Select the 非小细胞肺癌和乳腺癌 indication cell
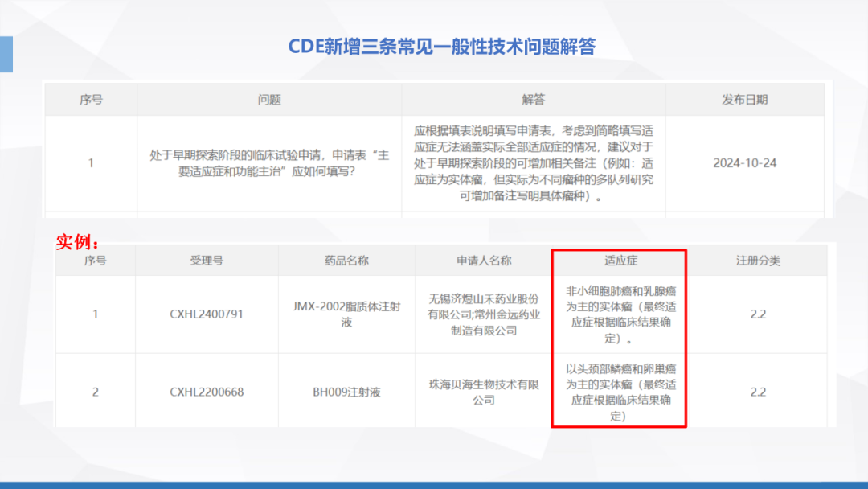The height and width of the screenshot is (489, 868). coord(620,314)
